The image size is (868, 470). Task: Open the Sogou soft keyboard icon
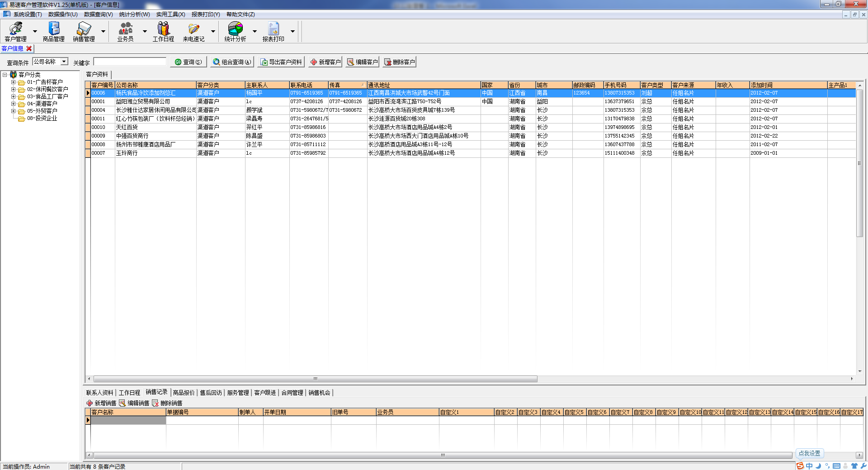click(x=836, y=466)
